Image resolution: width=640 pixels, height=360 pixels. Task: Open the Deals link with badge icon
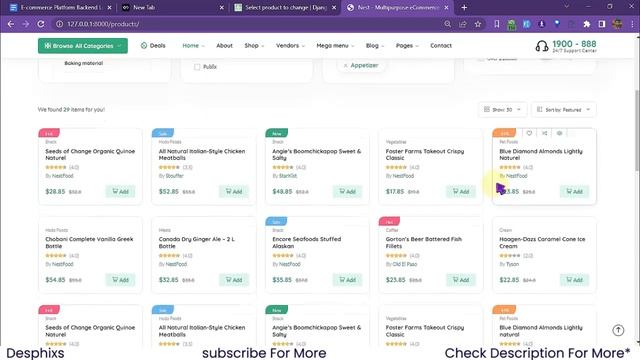tap(153, 46)
